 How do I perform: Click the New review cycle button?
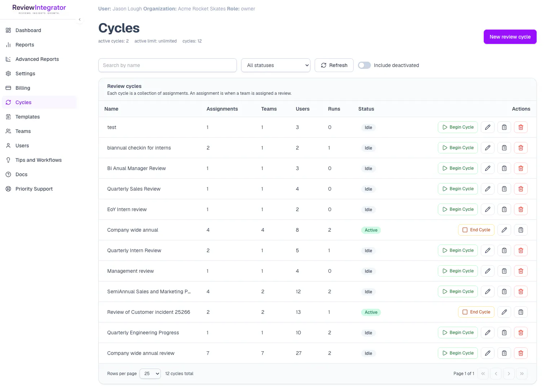coord(510,37)
